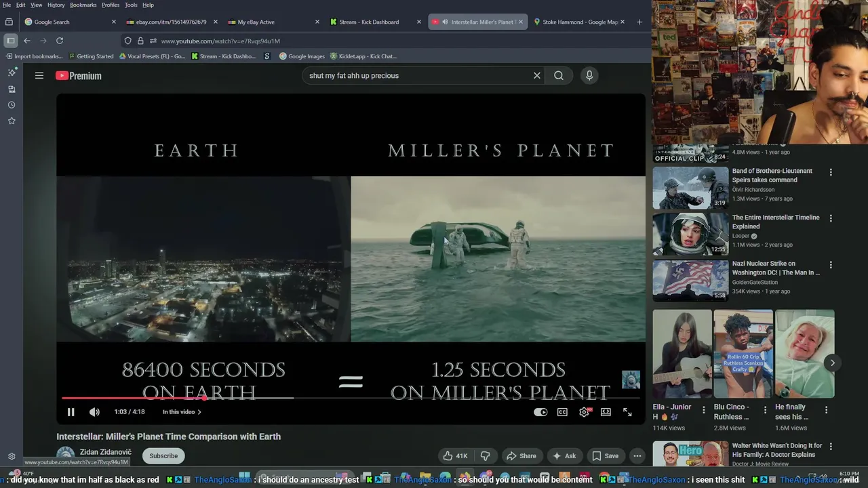Open Ella - Junior H short

682,354
